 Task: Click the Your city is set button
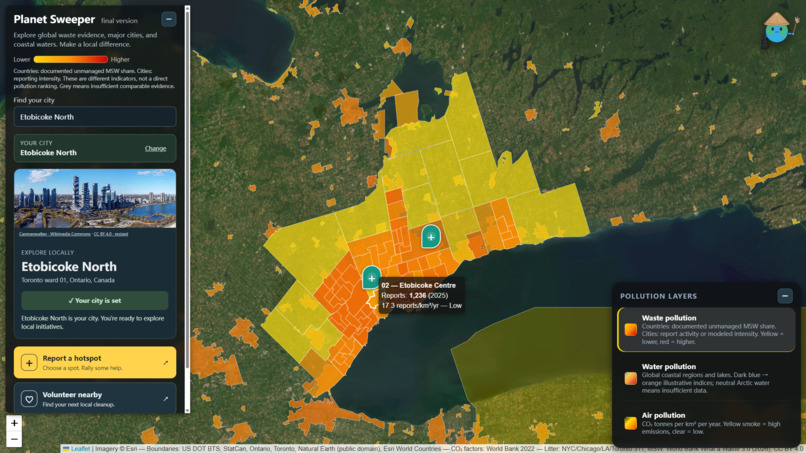click(x=95, y=301)
